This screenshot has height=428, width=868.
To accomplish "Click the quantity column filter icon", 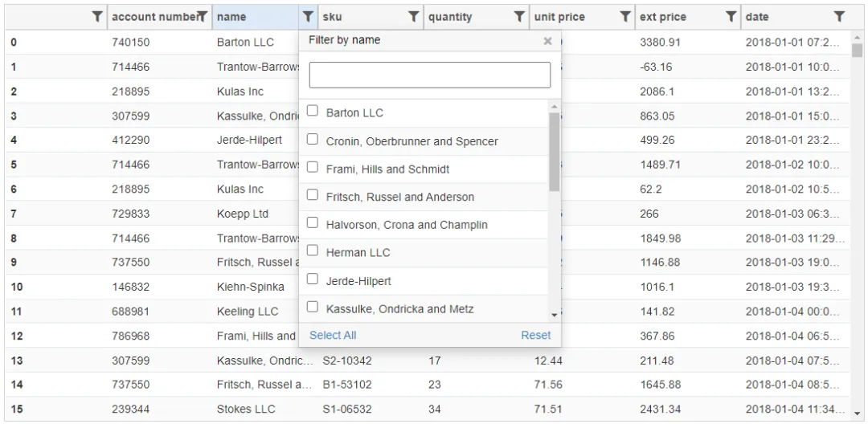I will [520, 16].
